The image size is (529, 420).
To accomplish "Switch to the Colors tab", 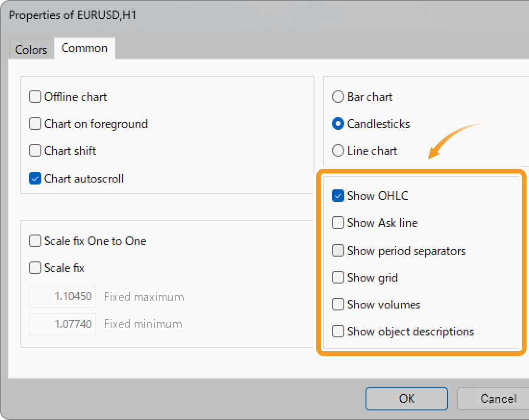I will (31, 49).
